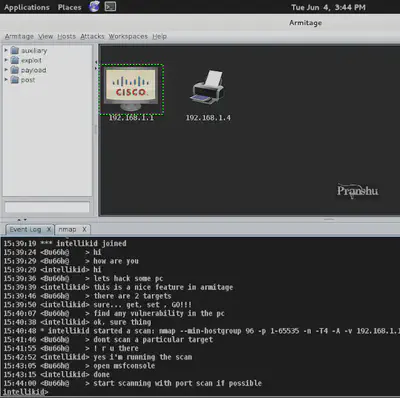Launch the web browser globe icon

point(94,6)
